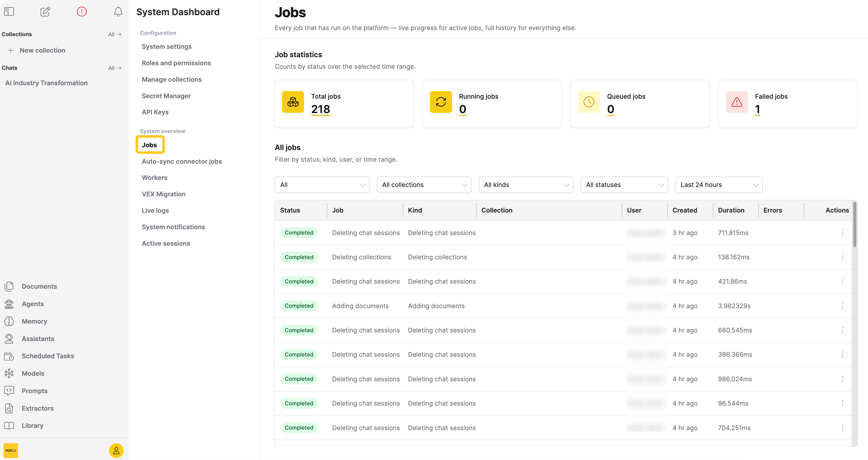Open the Scheduled Tasks calendar icon
Screen dimensions: 868x460
9,356
